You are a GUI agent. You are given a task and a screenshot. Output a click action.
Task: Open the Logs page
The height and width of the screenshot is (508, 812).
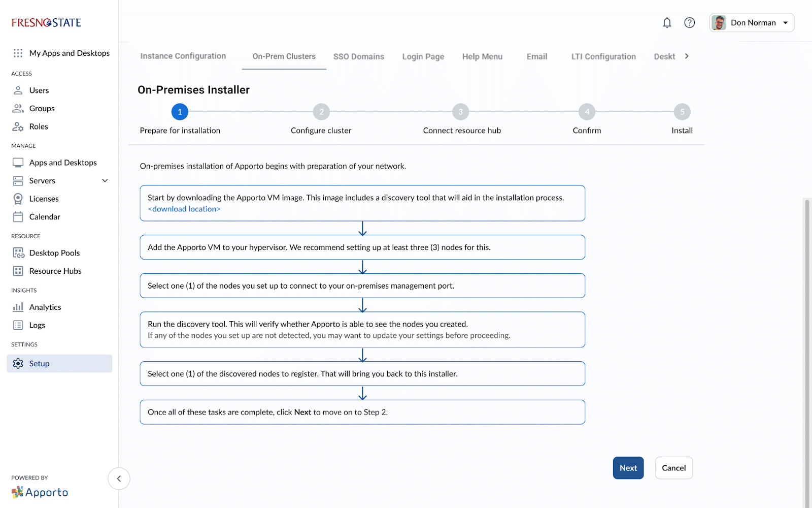coord(37,325)
